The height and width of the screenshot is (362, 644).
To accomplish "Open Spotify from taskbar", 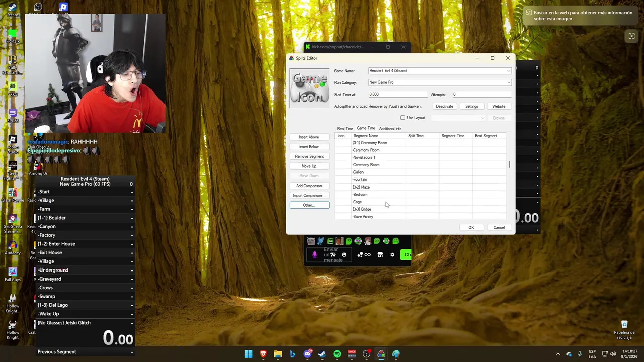I will point(337,354).
